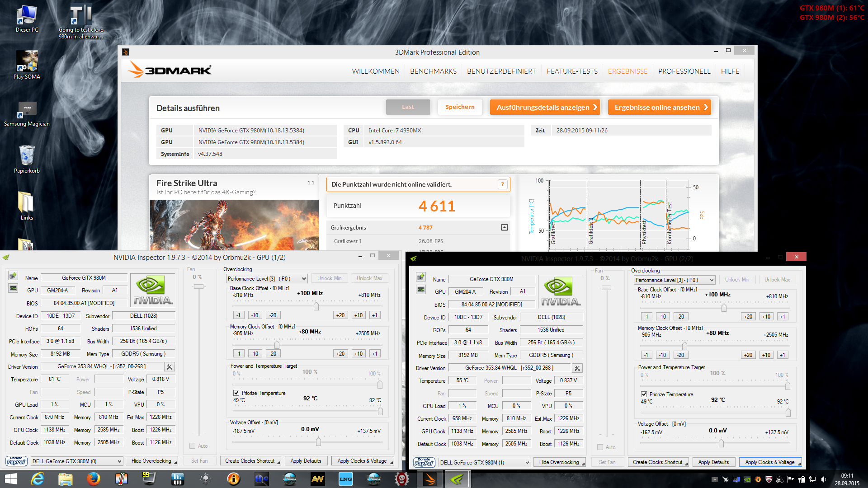Click the driver version tool icon in GPU (2/2)
This screenshot has width=868, height=488.
pyautogui.click(x=577, y=368)
